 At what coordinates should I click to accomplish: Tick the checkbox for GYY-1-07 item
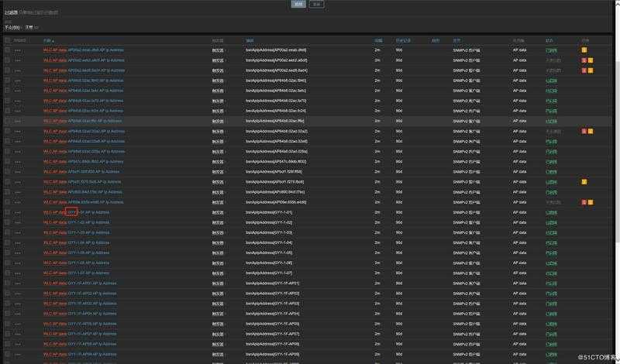pyautogui.click(x=7, y=273)
